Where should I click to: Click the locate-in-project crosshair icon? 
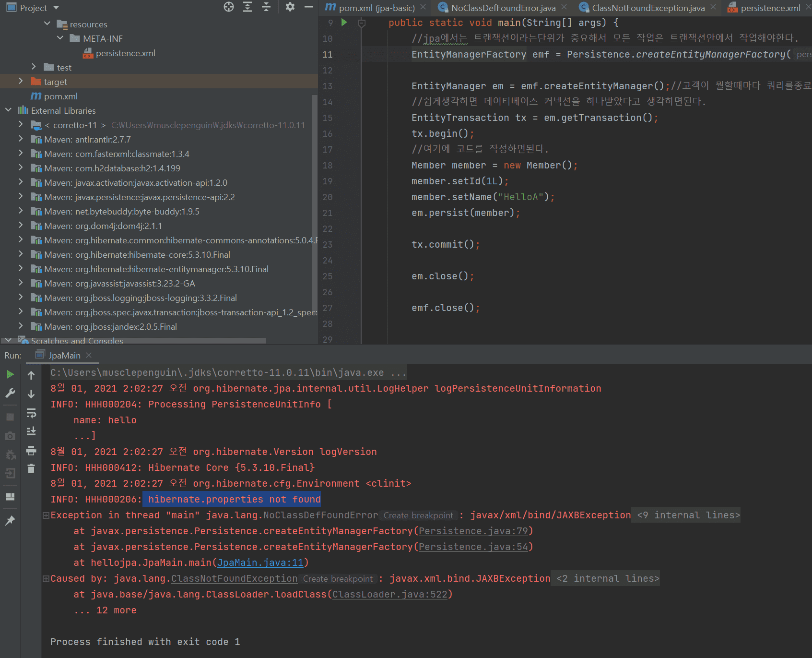[x=229, y=7]
